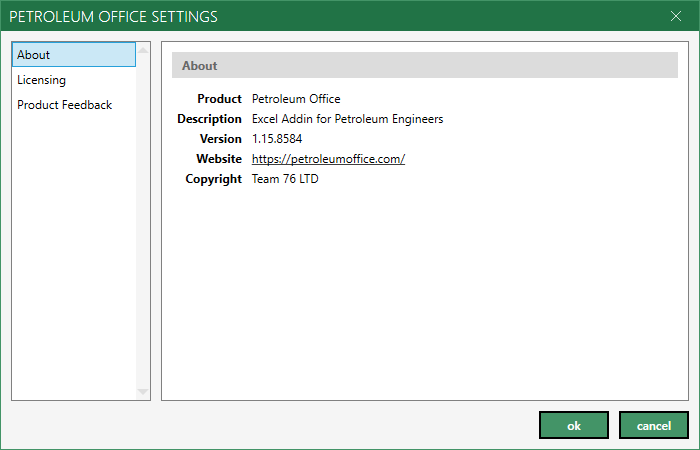Close the Petroleum Office Settings window
Image resolution: width=700 pixels, height=450 pixels.
676,17
